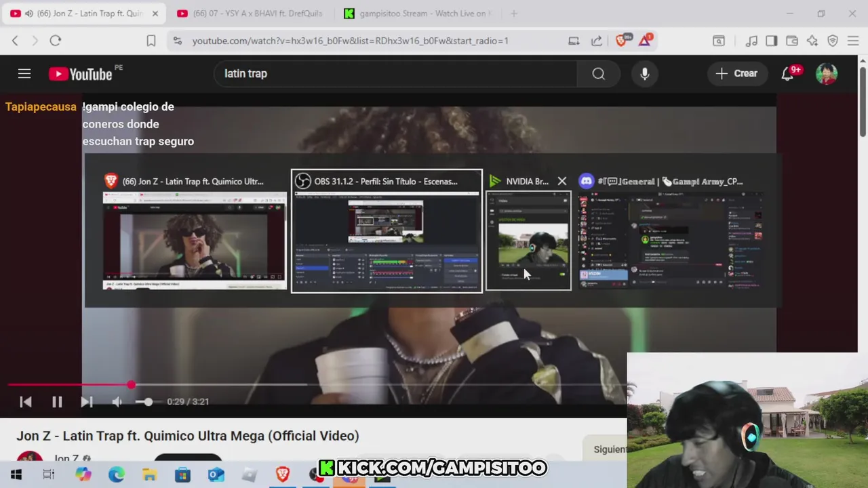Launch Copilot from the taskbar
The width and height of the screenshot is (868, 488).
83,474
